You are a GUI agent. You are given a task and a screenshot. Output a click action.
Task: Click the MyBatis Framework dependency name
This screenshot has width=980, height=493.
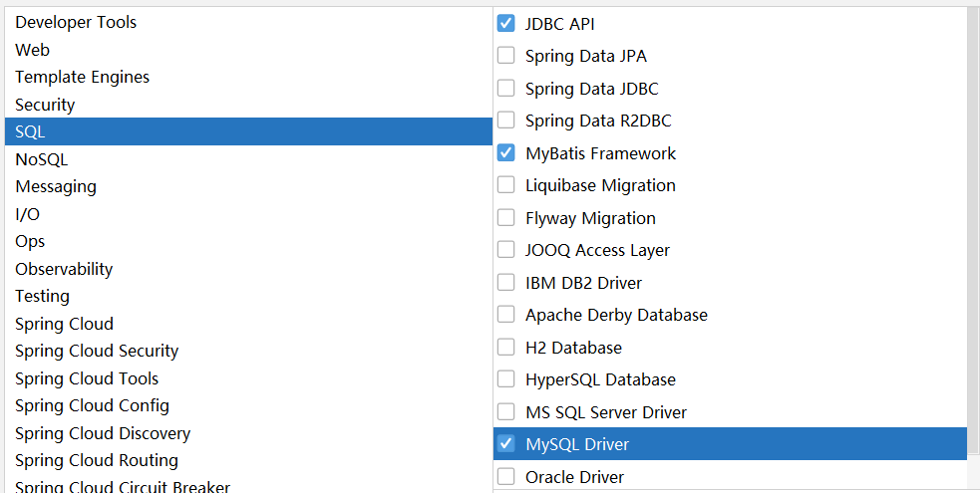(600, 153)
